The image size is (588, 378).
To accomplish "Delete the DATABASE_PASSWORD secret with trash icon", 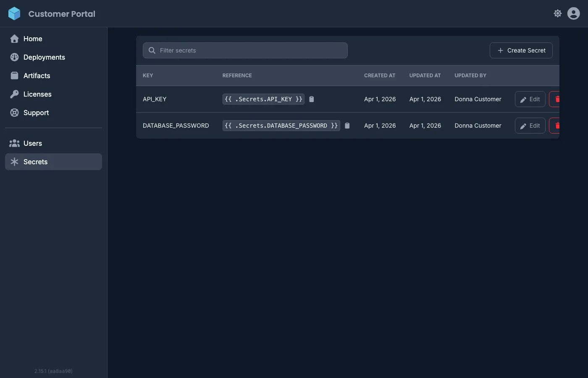I will 558,126.
